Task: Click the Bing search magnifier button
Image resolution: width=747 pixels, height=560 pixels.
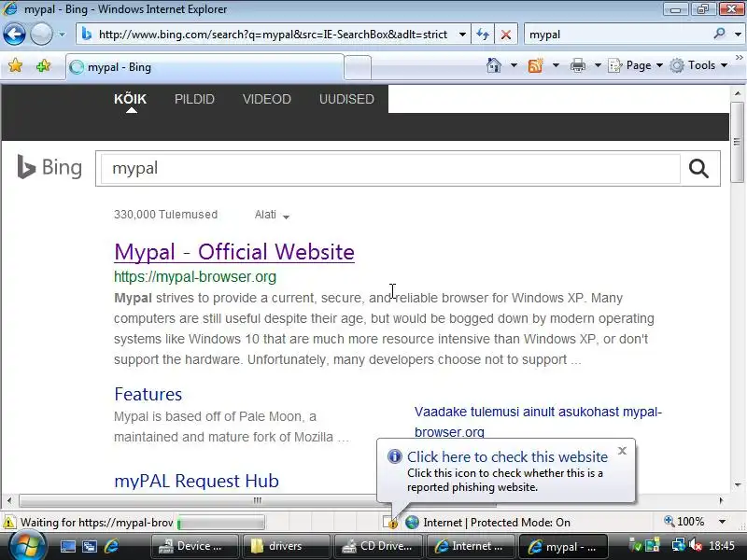Action: point(698,169)
